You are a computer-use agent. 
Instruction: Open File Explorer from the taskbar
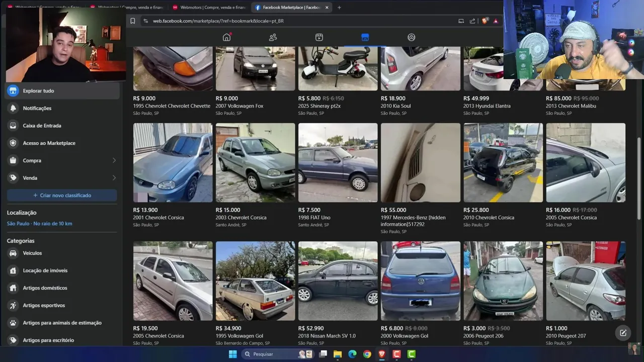[x=338, y=354]
